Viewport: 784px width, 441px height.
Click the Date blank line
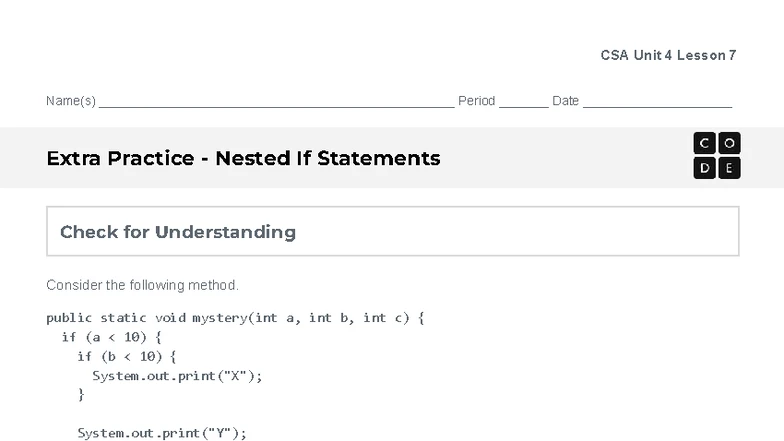[657, 103]
